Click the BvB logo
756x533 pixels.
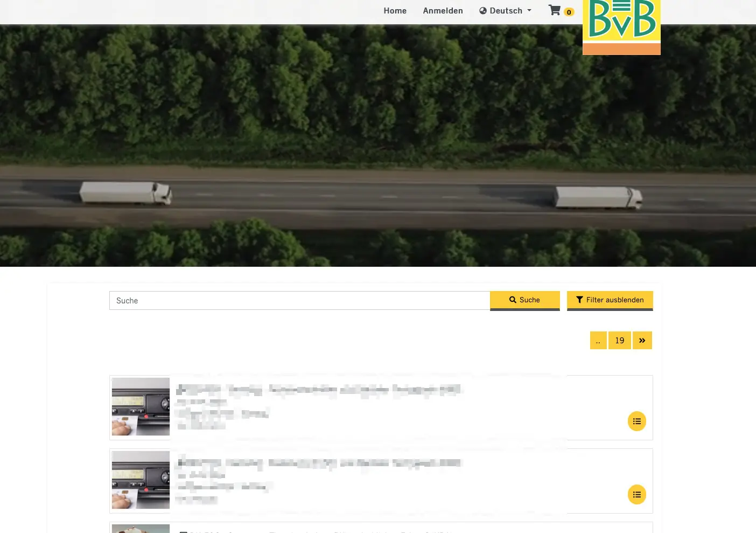[x=621, y=24]
